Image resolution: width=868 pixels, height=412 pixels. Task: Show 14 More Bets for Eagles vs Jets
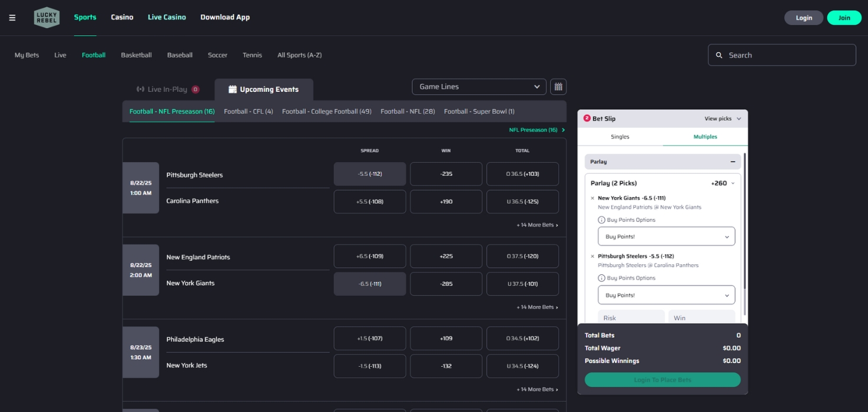537,390
